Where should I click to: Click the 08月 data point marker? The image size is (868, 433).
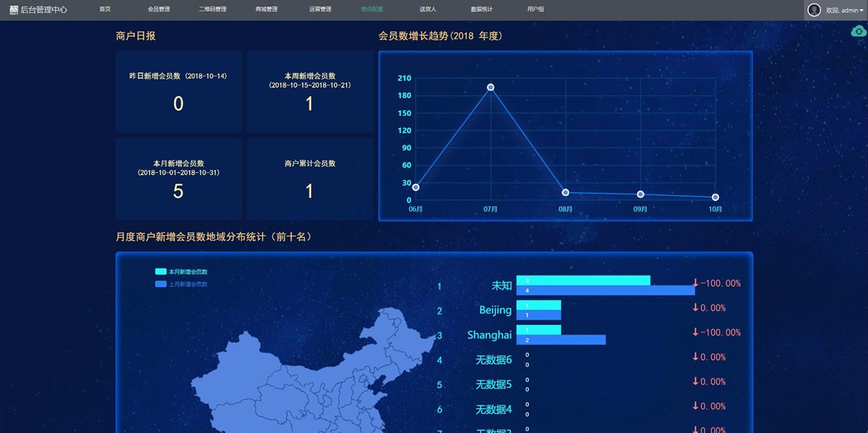pos(566,192)
